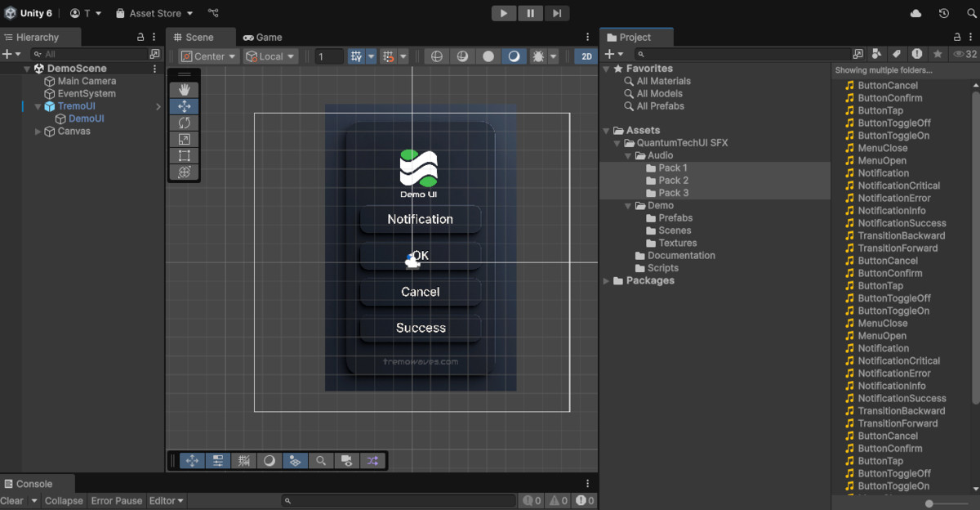Toggle console info message count filter

pos(532,500)
